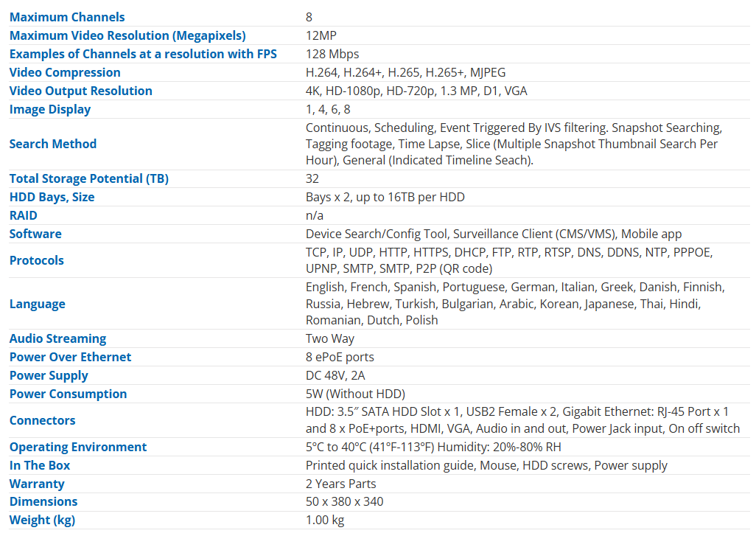Click the Video Output Resolution label

81,91
